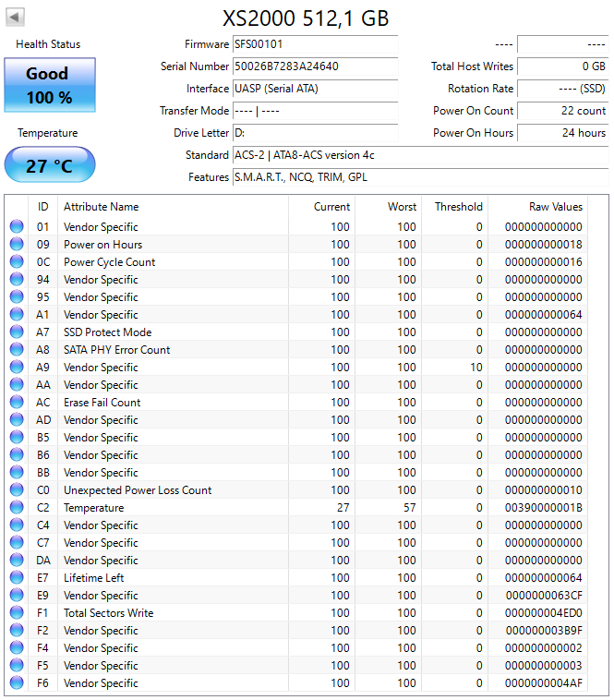Select the F4 Vendor Specific attribute name
Image resolution: width=614 pixels, height=700 pixels.
pos(101,648)
